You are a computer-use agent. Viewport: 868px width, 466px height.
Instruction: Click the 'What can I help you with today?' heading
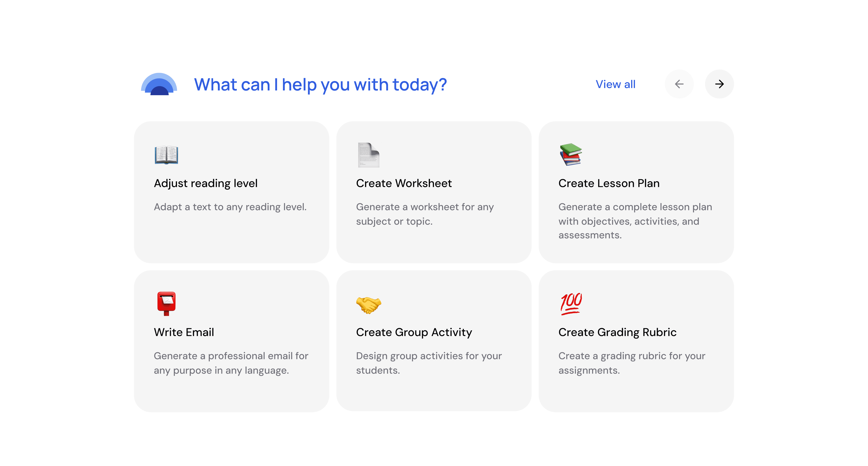[x=320, y=85]
